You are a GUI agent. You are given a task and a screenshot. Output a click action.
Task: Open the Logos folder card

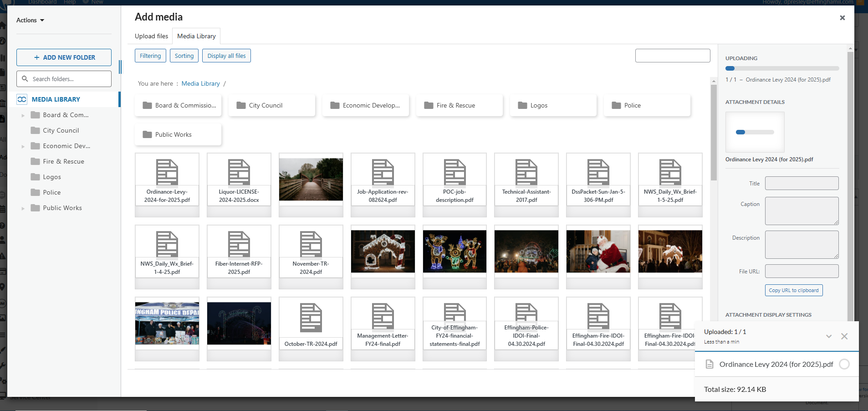click(553, 105)
